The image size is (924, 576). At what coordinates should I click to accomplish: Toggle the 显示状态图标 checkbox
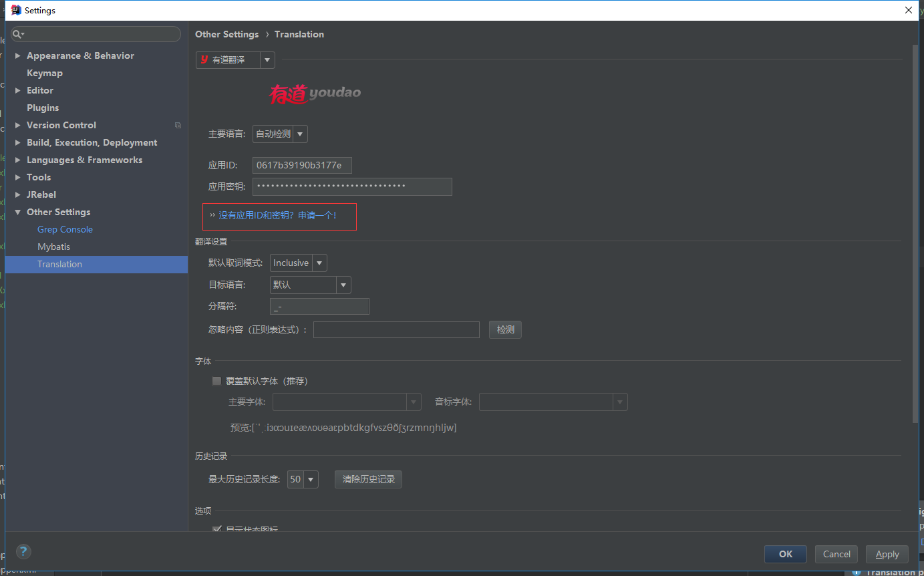point(216,529)
